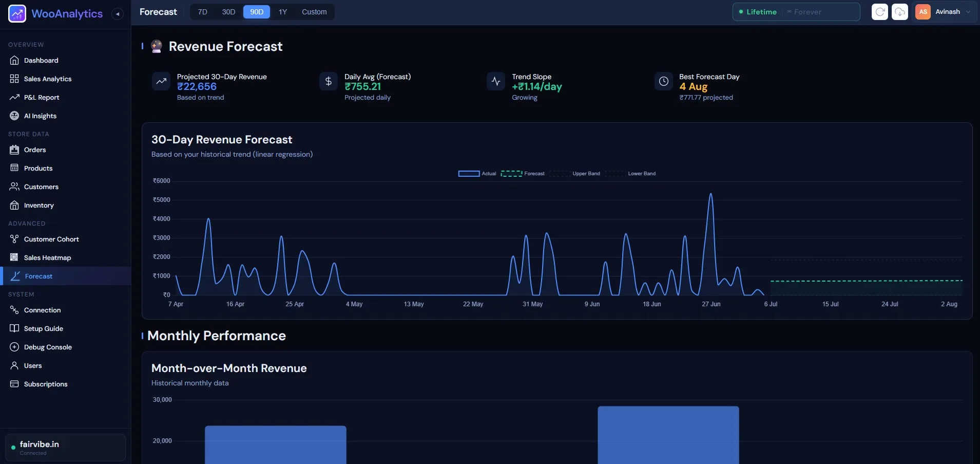Click the Sales Heatmap grid icon
Screen dimensions: 980x464
click(14, 257)
